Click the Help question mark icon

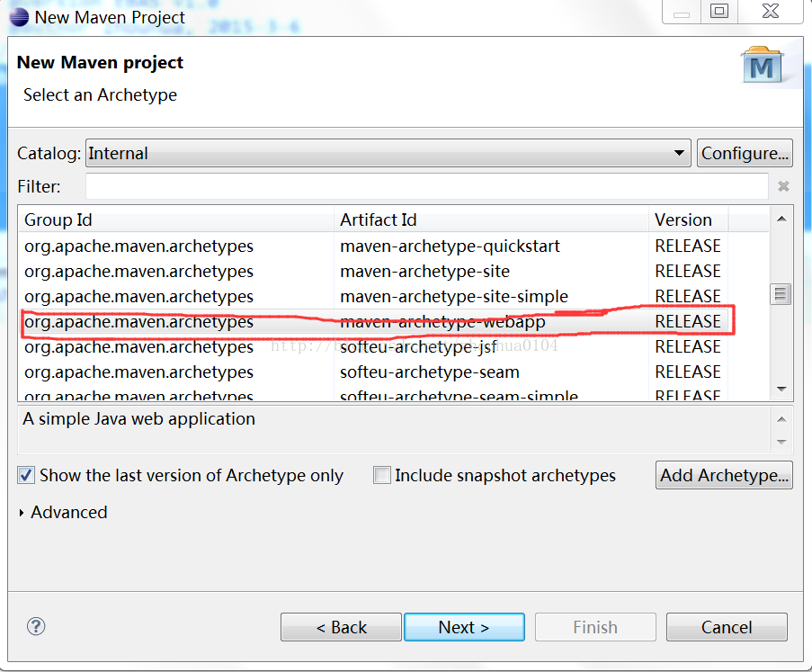(36, 626)
